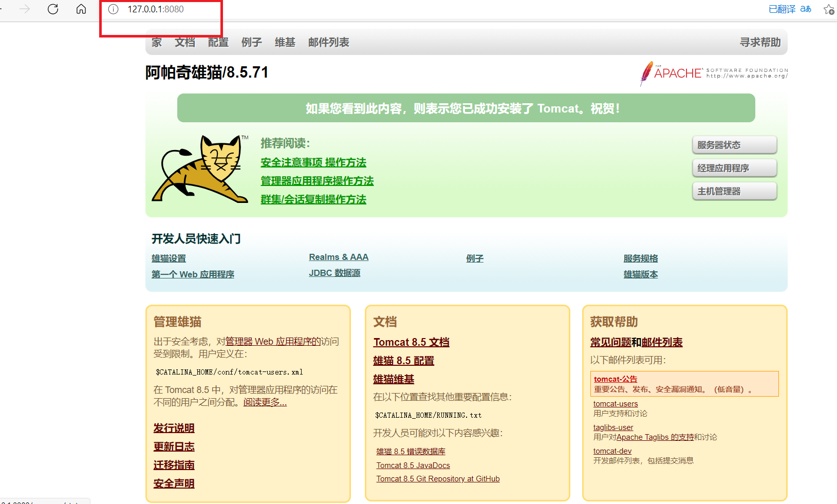Click the green Tomcat congratulations banner
Screen dimensions: 837x504
tap(466, 108)
